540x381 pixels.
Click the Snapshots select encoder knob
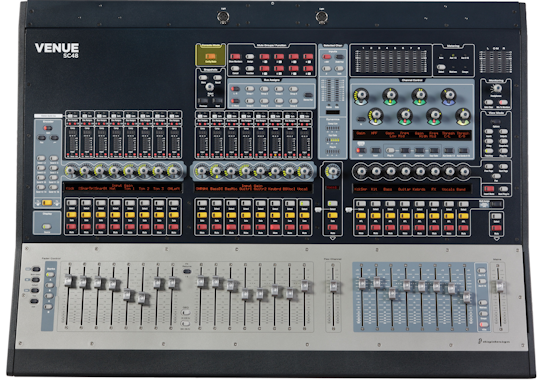click(x=210, y=87)
